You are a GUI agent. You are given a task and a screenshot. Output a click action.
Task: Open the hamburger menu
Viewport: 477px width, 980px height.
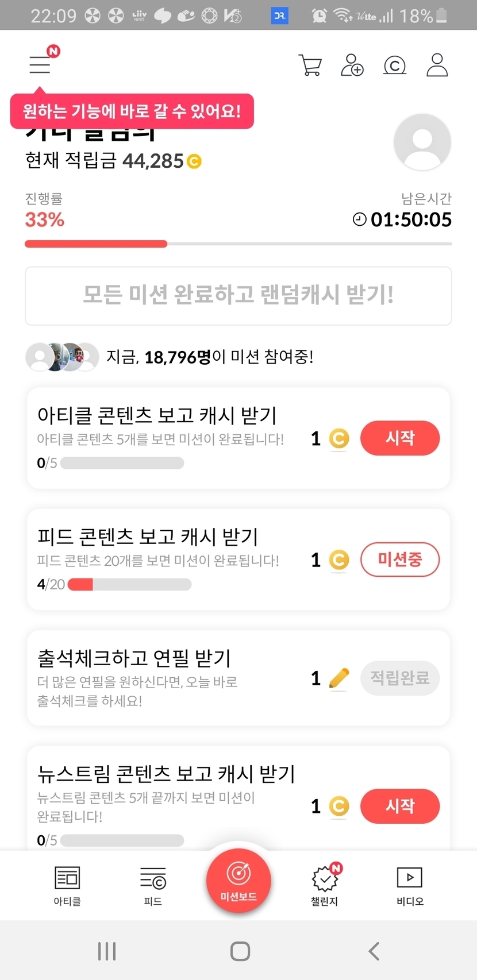click(x=40, y=64)
